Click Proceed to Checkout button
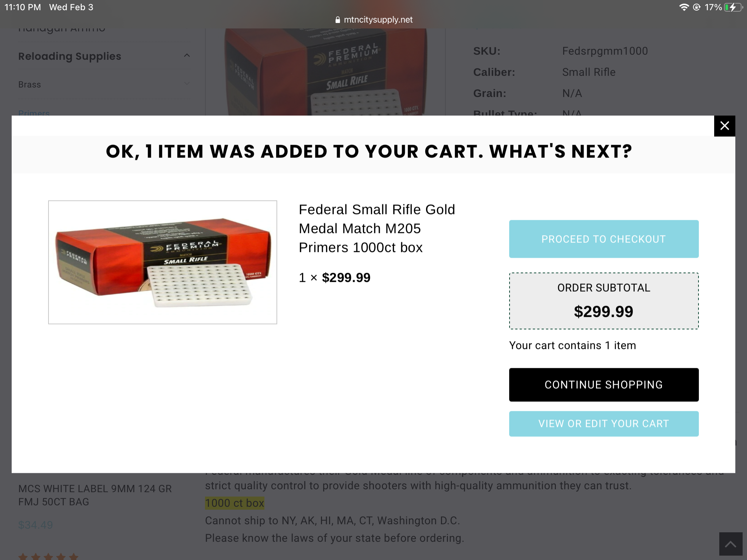Viewport: 747px width, 560px height. (604, 239)
